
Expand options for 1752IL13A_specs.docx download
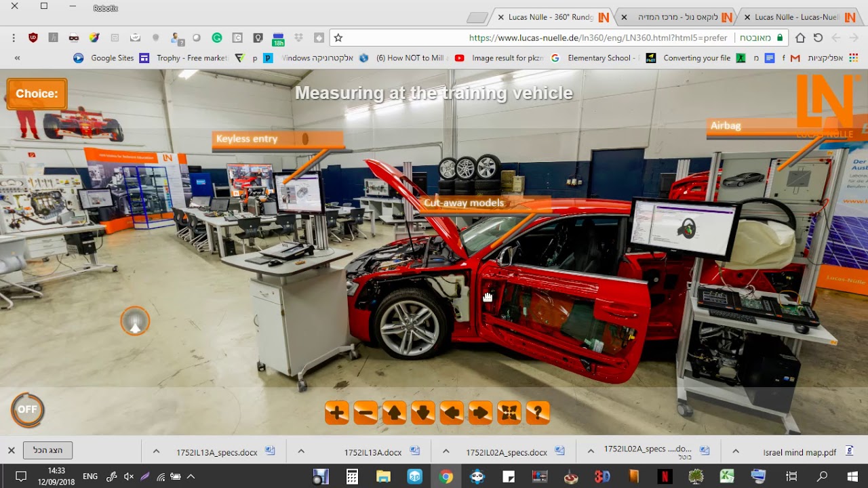coord(156,451)
